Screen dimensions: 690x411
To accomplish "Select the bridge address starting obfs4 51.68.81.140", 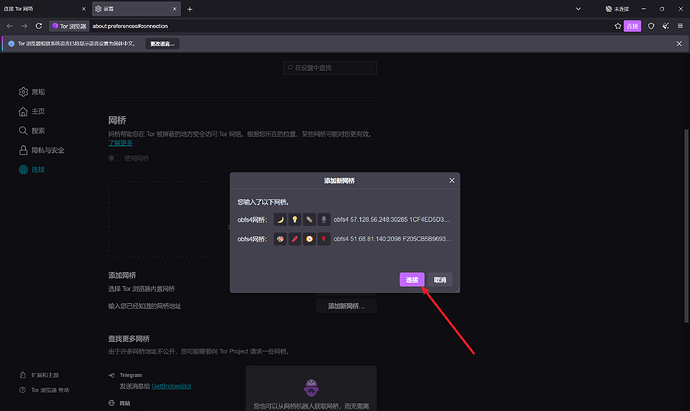I will click(x=393, y=239).
